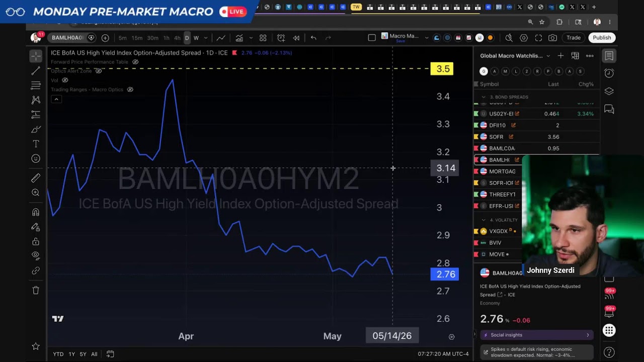
Task: Select the brush drawing tool
Action: 36,129
